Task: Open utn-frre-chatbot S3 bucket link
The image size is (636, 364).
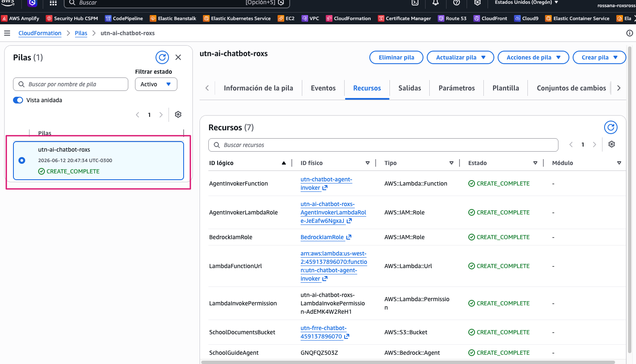Action: coord(324,332)
